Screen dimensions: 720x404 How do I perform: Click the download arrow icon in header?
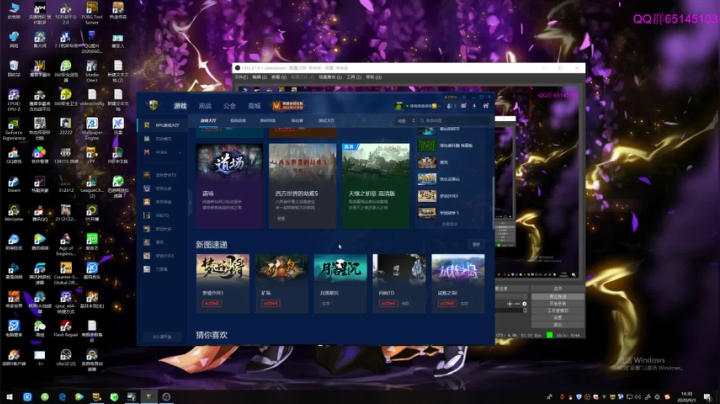point(474,106)
